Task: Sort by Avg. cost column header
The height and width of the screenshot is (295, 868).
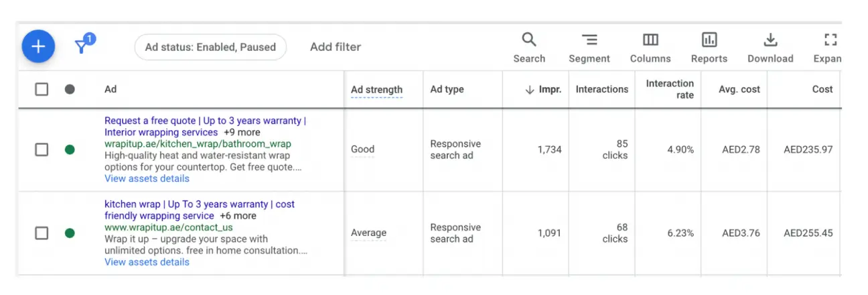Action: tap(739, 89)
